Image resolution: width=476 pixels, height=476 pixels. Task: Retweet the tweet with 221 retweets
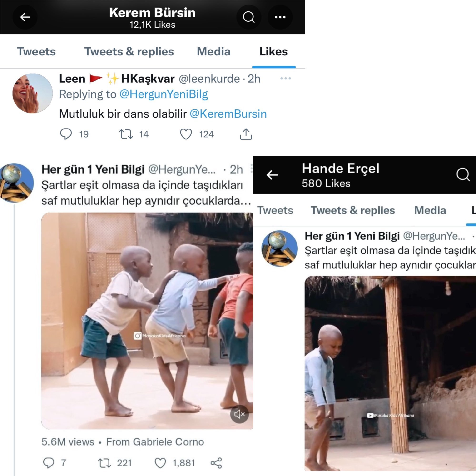tap(105, 463)
